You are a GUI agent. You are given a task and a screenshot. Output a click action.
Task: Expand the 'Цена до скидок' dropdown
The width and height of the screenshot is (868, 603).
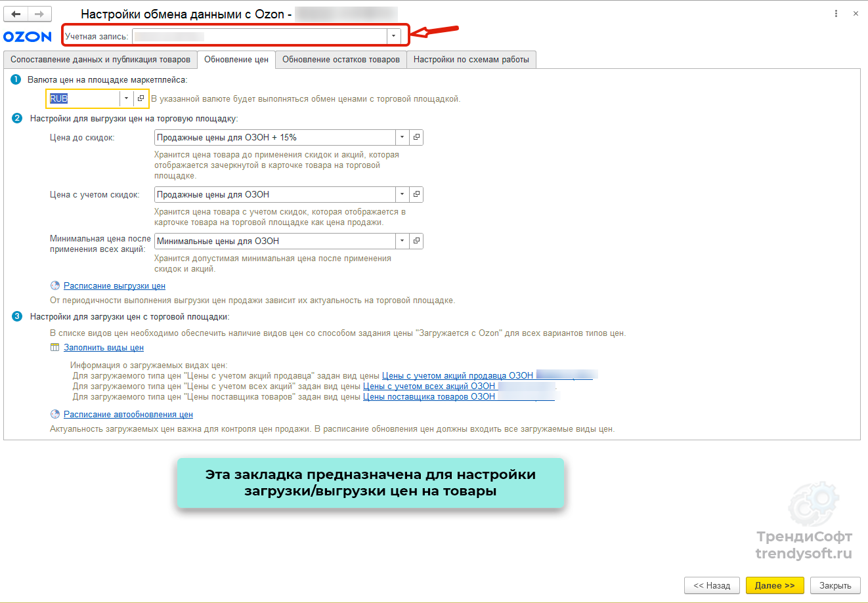point(402,137)
